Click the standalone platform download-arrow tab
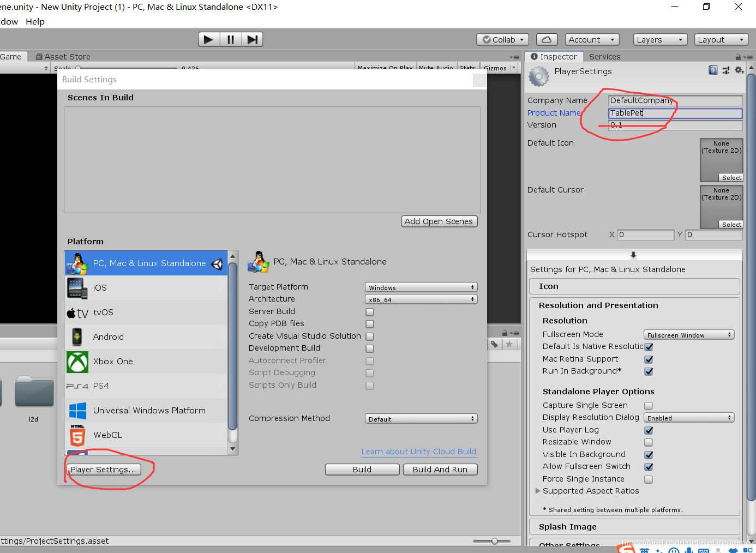Screen dimensions: 756x553 (633, 255)
